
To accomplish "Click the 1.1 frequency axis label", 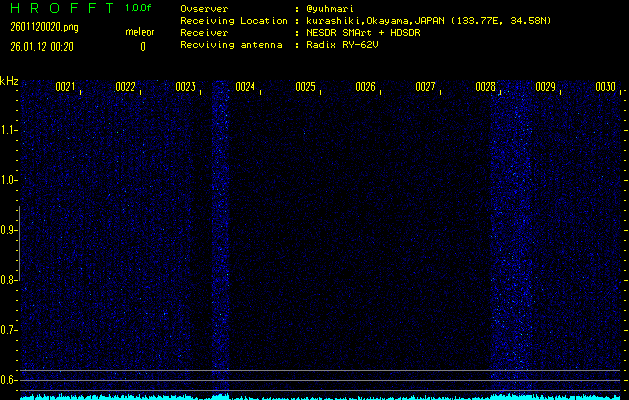I will tap(9, 130).
